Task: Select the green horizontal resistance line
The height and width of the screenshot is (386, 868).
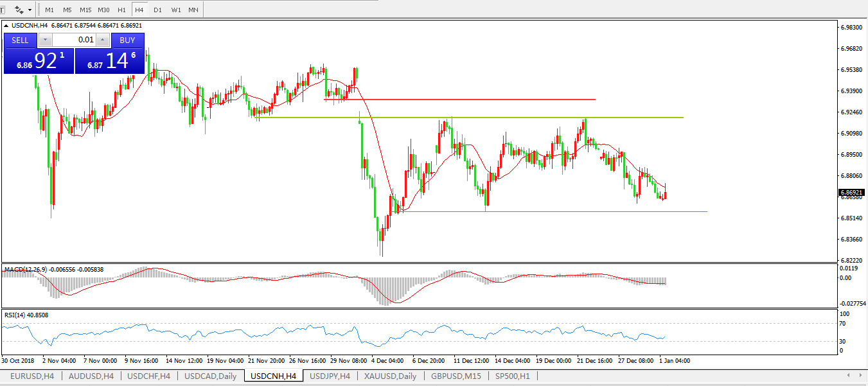Action: [514, 118]
